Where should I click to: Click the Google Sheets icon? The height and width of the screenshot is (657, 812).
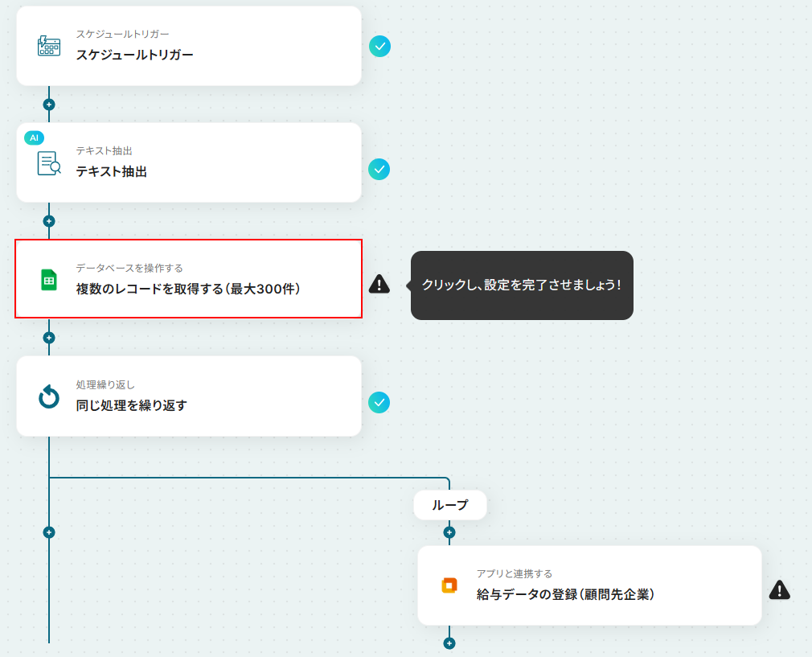[x=49, y=280]
